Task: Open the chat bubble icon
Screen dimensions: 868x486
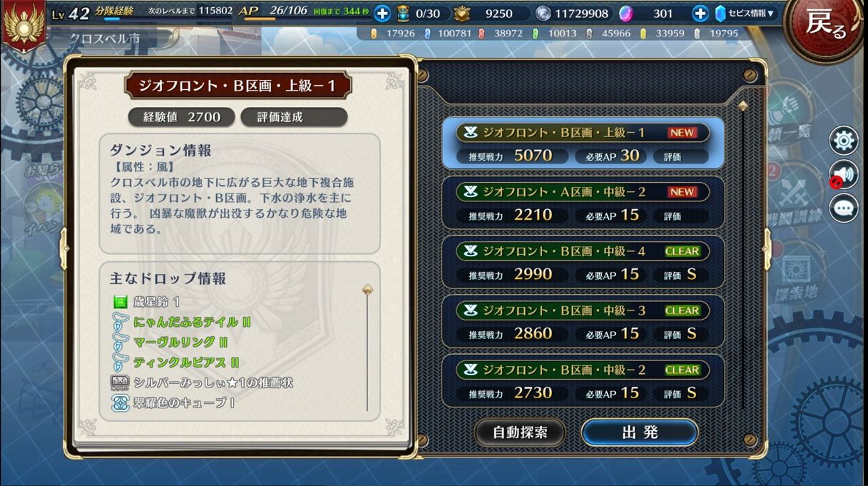Action: [x=844, y=208]
